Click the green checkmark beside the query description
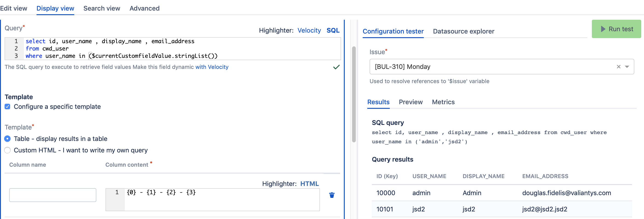This screenshot has height=219, width=644. click(x=336, y=67)
